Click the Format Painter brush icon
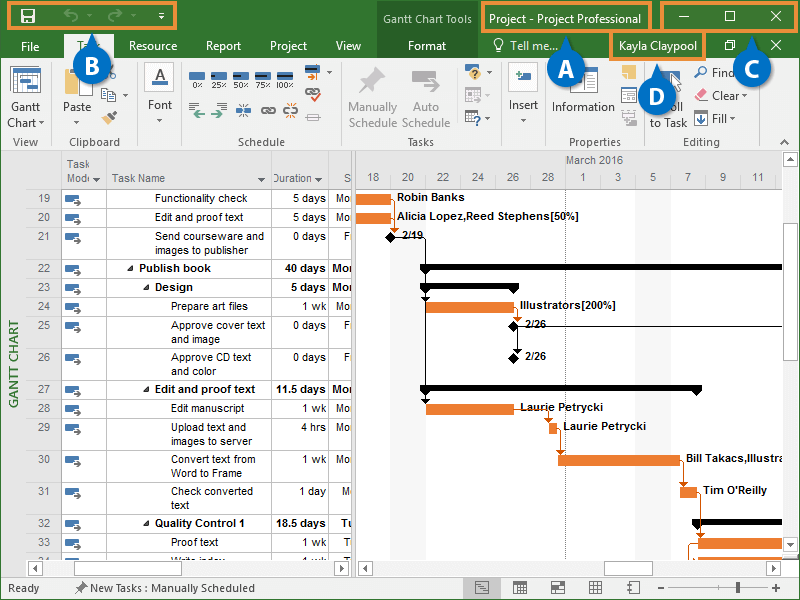 coord(109,119)
